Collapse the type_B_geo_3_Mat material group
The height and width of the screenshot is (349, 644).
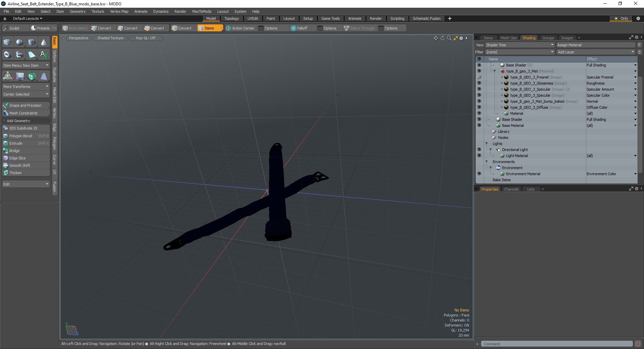pyautogui.click(x=494, y=71)
